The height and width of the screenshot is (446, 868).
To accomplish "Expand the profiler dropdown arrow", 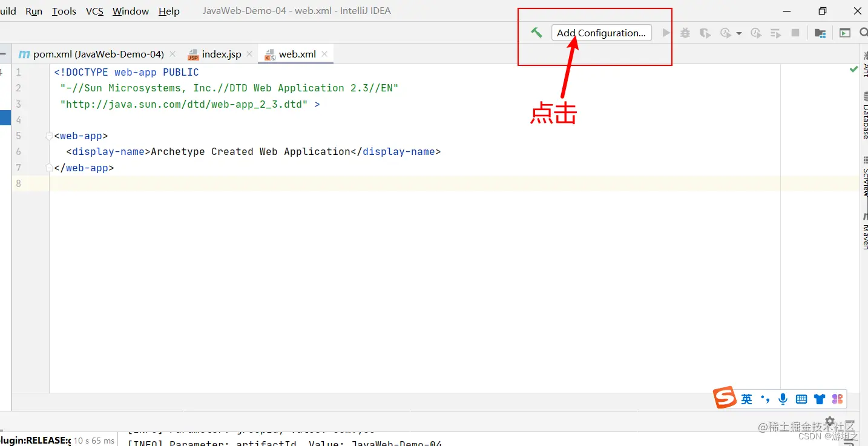I will (738, 34).
